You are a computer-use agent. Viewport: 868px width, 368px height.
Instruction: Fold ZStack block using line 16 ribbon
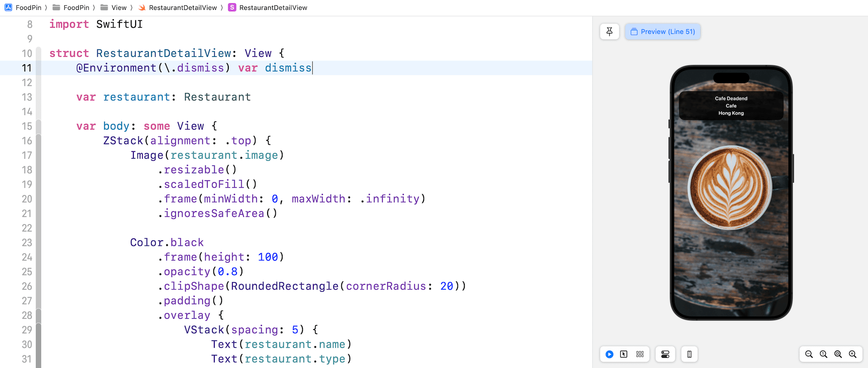[x=38, y=141]
